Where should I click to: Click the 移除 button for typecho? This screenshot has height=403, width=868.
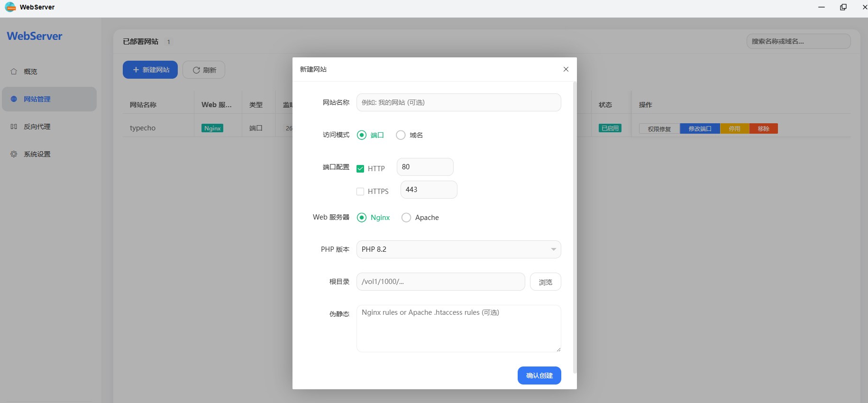click(x=764, y=128)
